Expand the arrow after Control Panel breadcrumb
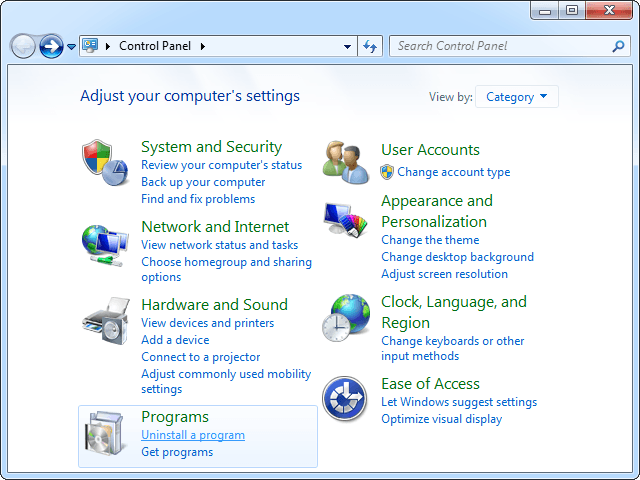 point(203,46)
